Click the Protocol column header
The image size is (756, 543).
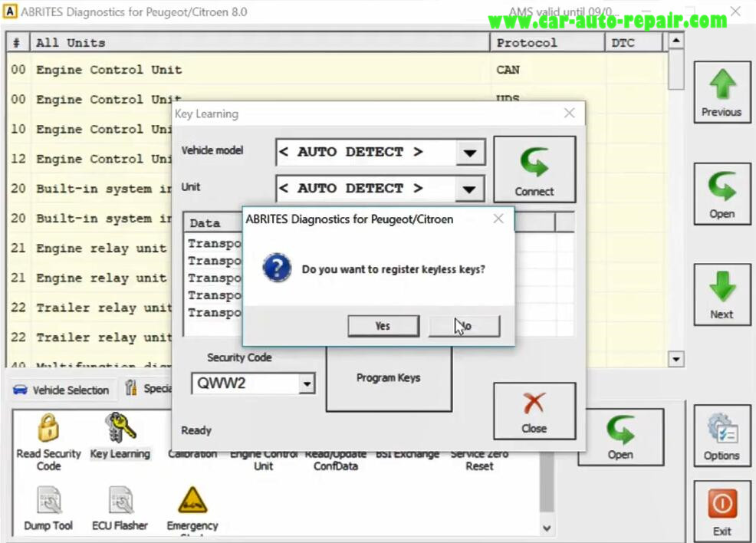pos(547,43)
